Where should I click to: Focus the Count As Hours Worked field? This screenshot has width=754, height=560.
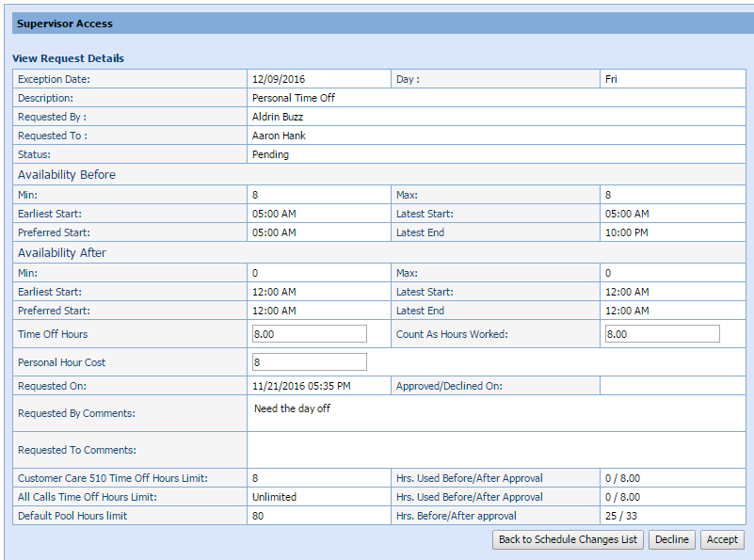662,334
